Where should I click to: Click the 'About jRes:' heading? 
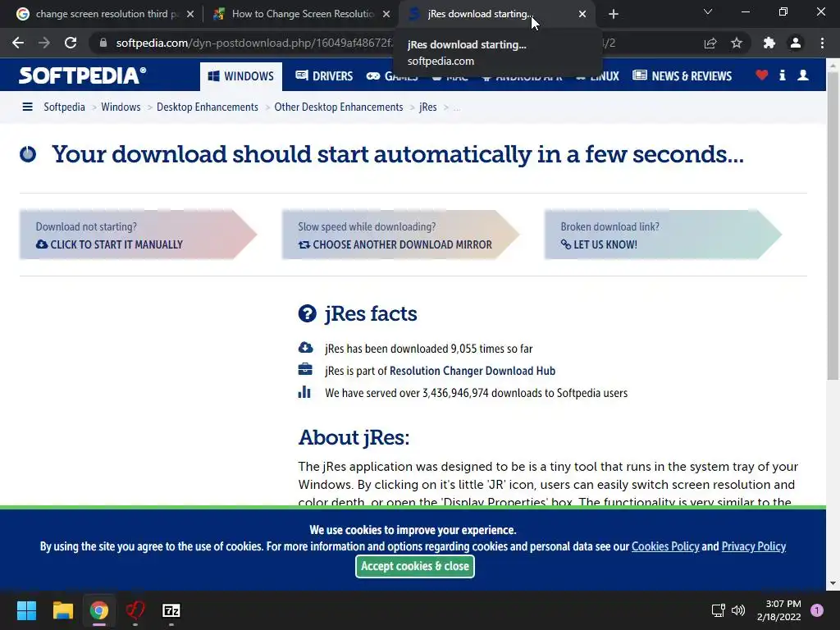[x=354, y=438]
